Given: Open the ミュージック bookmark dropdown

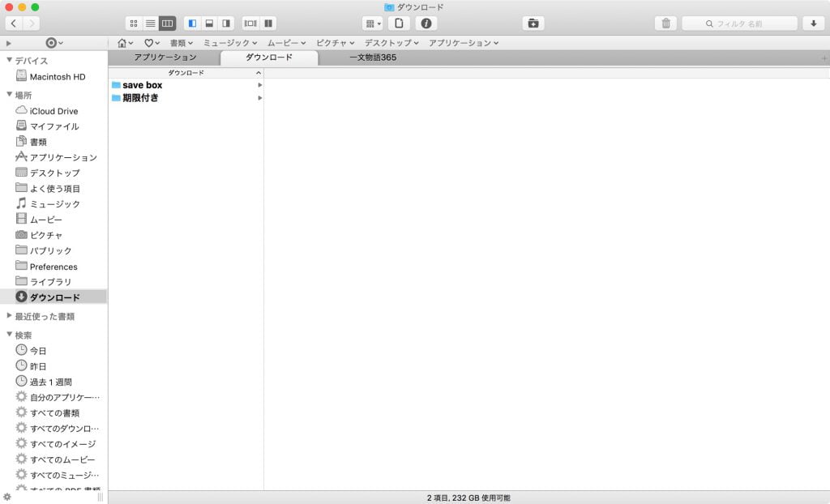Looking at the screenshot, I should point(230,43).
